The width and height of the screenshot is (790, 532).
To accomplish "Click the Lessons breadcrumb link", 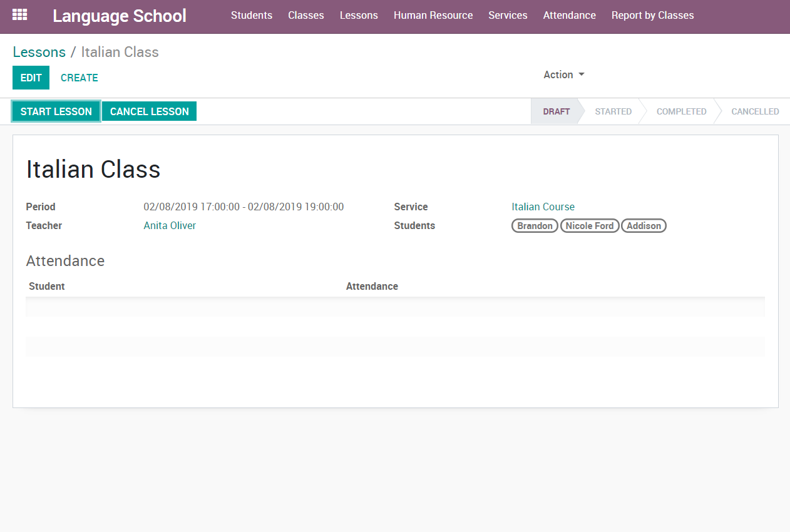I will tap(39, 52).
